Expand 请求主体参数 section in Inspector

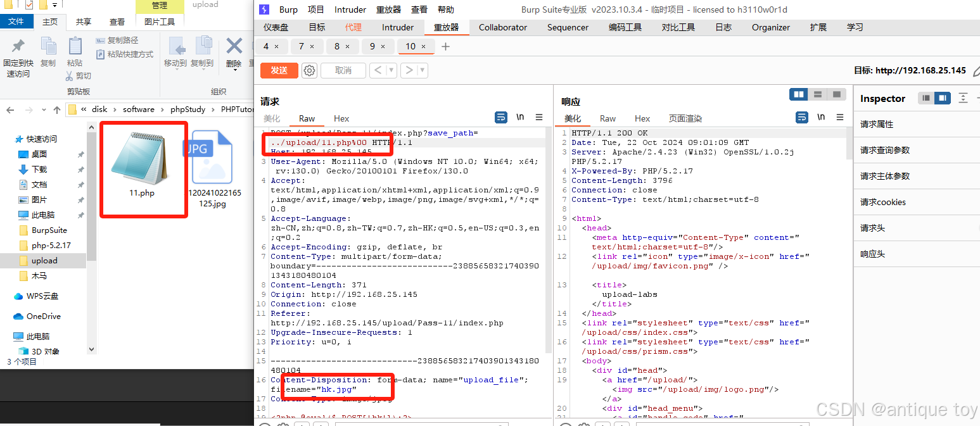coord(917,176)
